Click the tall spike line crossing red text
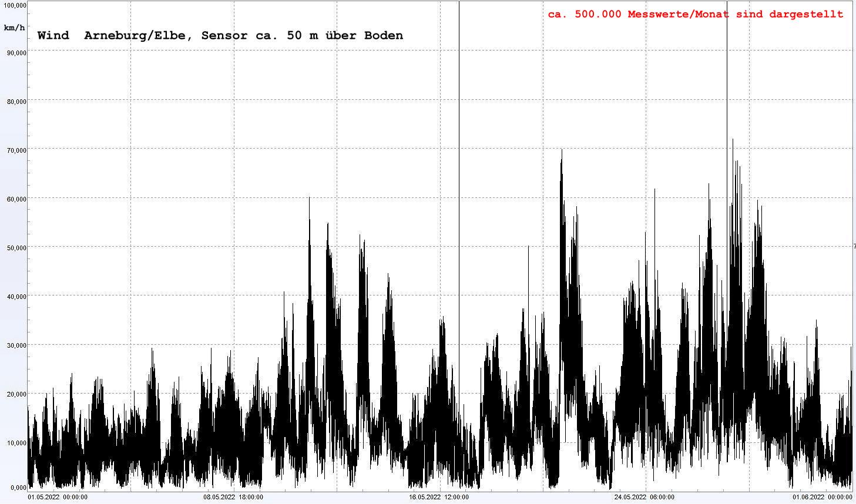856x504 pixels. point(727,88)
